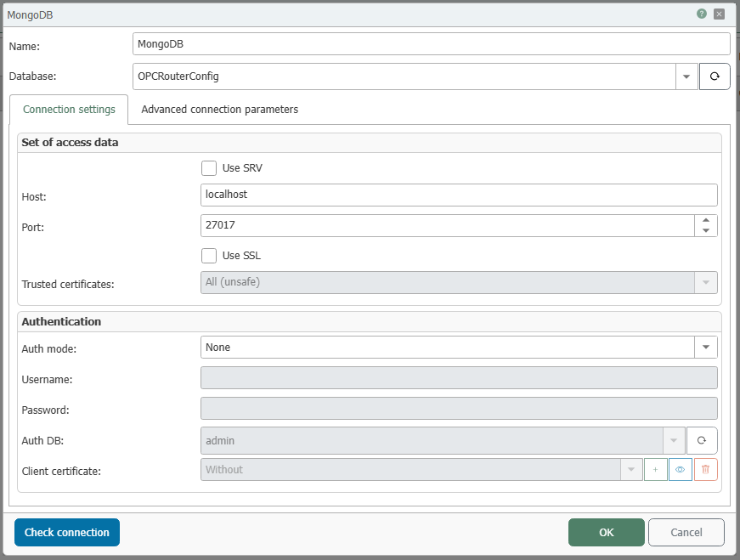Switch to Connection settings tab

pyautogui.click(x=69, y=110)
